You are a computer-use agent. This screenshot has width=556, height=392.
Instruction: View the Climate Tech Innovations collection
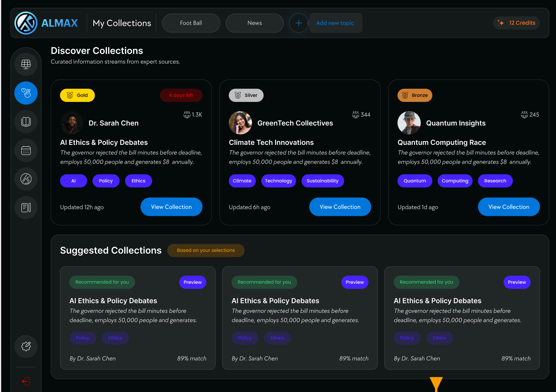pos(340,207)
